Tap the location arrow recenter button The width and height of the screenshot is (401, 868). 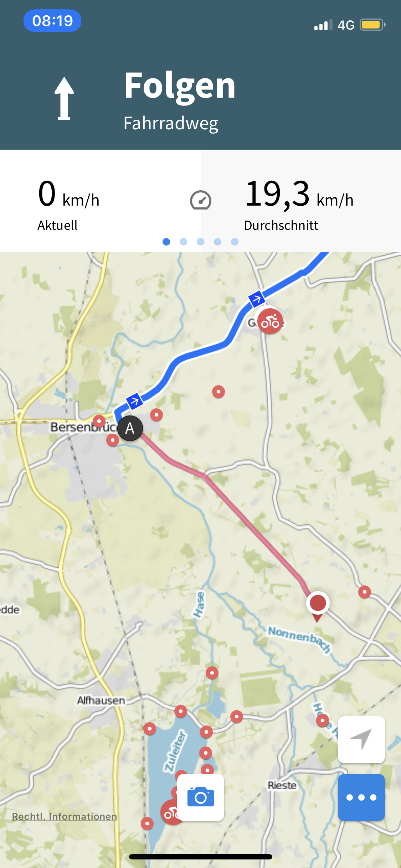[361, 740]
